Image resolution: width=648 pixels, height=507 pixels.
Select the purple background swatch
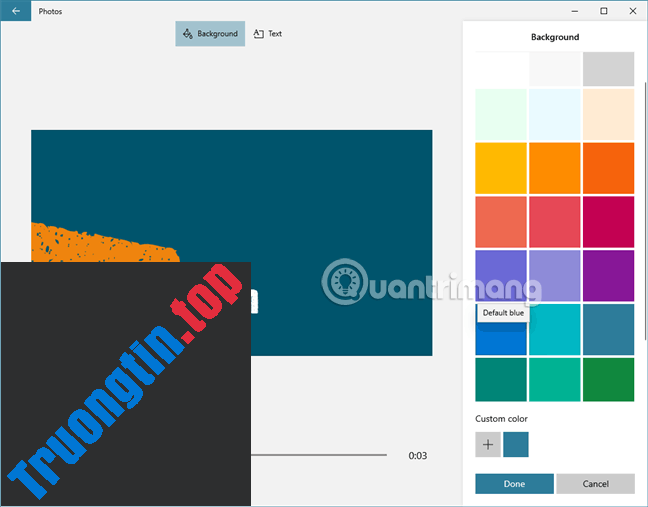608,275
